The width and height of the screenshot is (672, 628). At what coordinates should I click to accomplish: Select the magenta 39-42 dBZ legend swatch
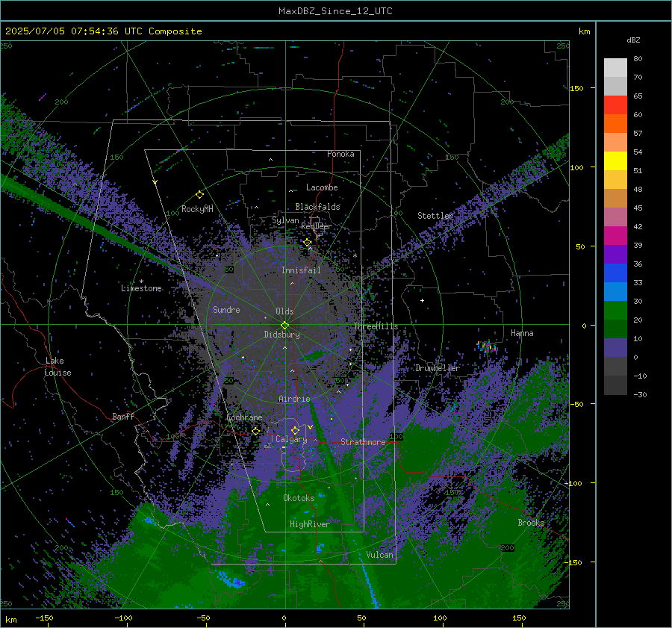(615, 236)
